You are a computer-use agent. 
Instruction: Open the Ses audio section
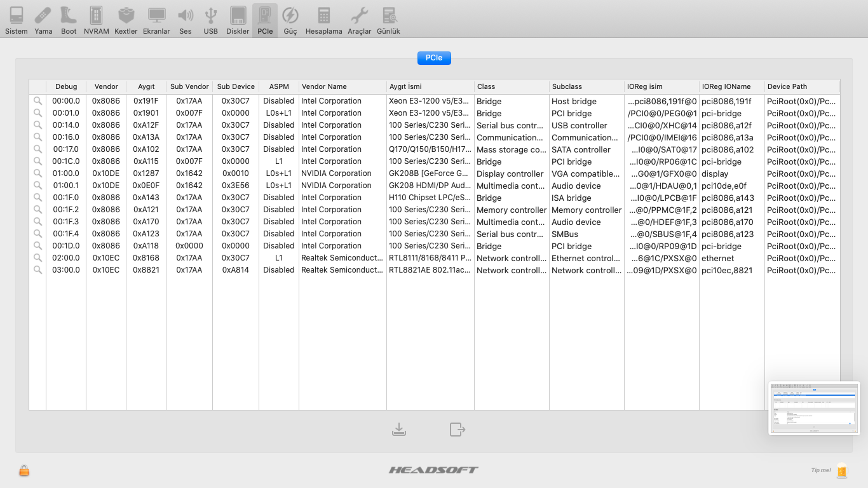pos(185,20)
